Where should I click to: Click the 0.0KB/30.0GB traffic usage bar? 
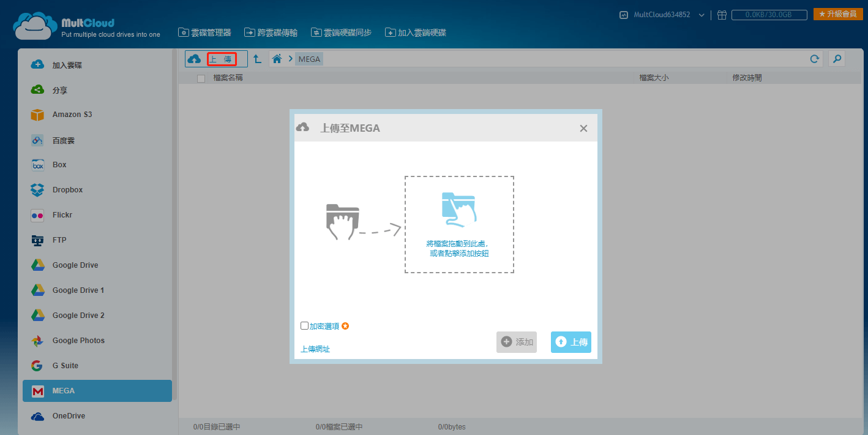(x=768, y=15)
